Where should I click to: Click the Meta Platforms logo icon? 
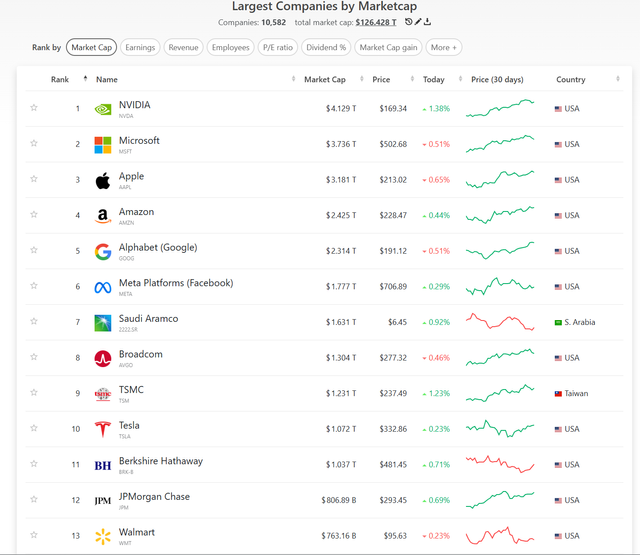click(x=102, y=287)
